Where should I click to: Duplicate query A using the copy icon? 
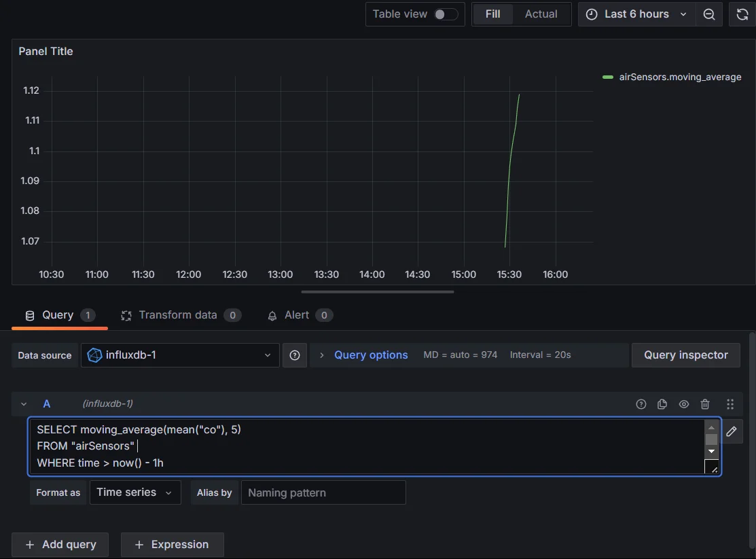[x=662, y=404]
